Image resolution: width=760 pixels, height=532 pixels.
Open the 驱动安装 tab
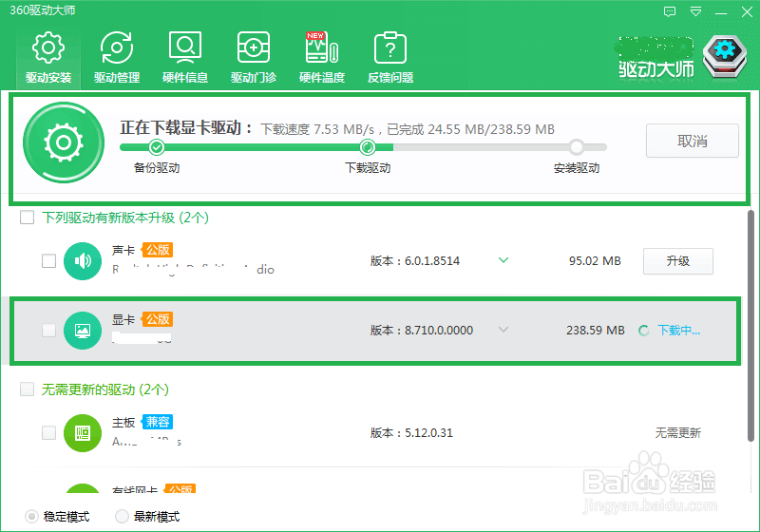pos(48,58)
